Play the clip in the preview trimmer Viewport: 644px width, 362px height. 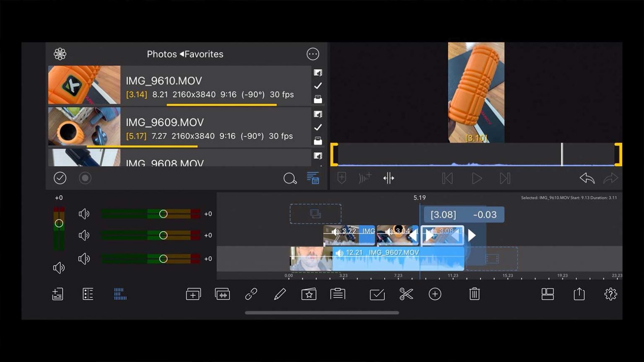476,178
